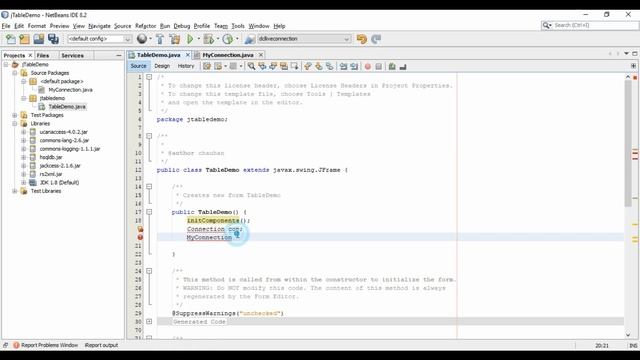Open the Edit menu
This screenshot has width=640, height=360.
coord(19,26)
